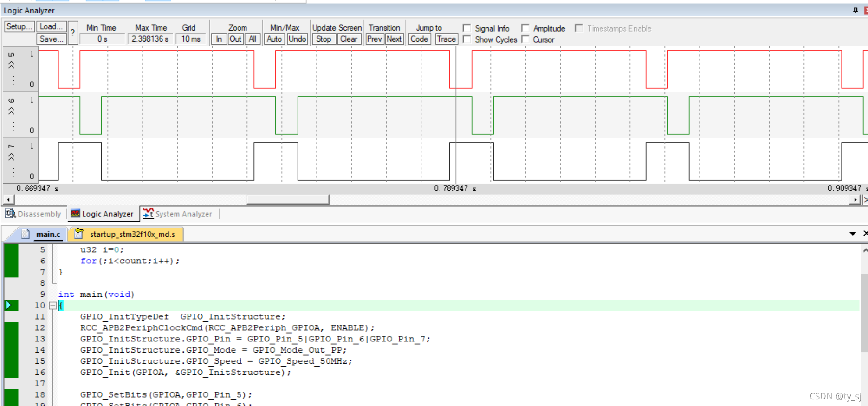The height and width of the screenshot is (406, 868).
Task: Click line 9 int main(void)
Action: (96, 295)
